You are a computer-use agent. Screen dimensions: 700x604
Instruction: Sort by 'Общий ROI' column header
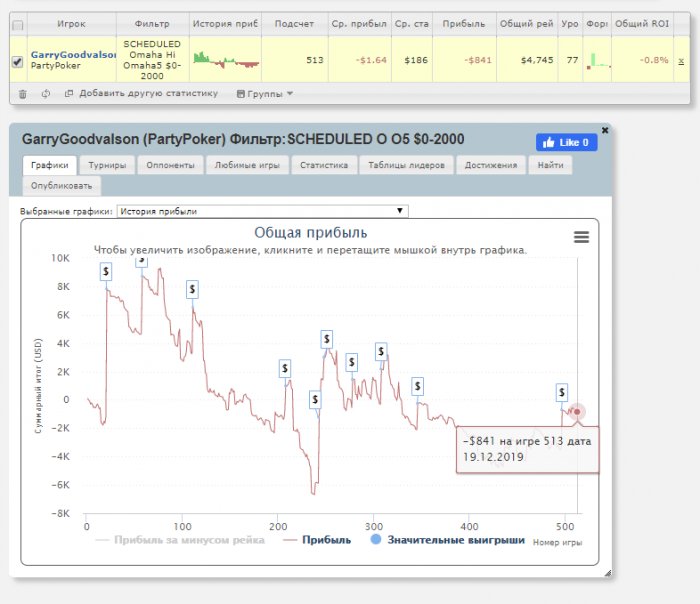(x=642, y=24)
